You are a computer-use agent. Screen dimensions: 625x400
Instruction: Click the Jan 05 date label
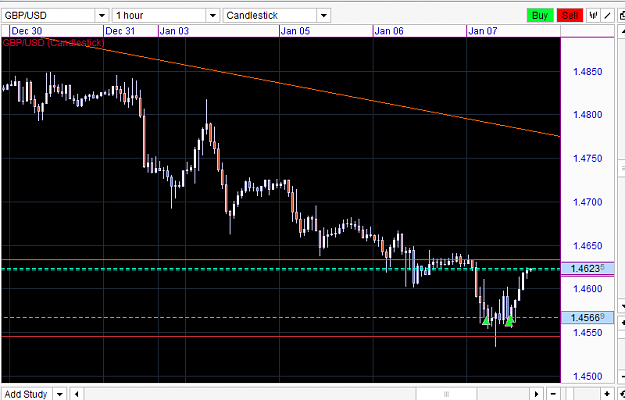(x=296, y=31)
